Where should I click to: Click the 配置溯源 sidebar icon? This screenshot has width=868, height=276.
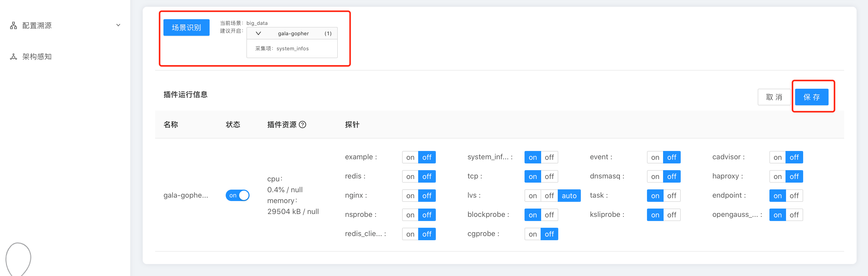[x=13, y=26]
